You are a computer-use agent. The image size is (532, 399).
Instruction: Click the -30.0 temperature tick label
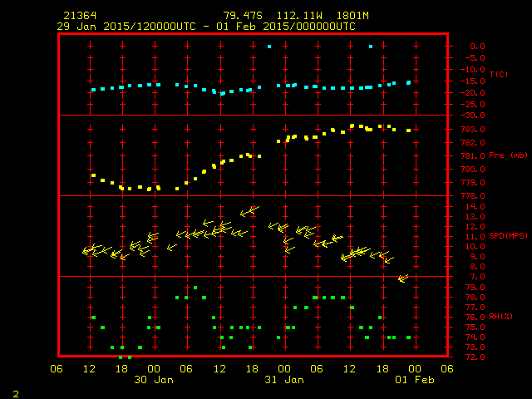pos(473,116)
